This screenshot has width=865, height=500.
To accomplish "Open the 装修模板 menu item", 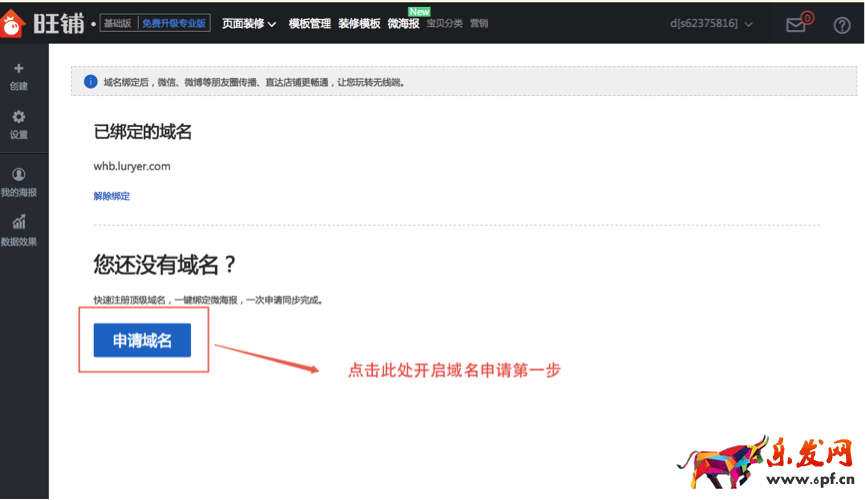I will (359, 24).
